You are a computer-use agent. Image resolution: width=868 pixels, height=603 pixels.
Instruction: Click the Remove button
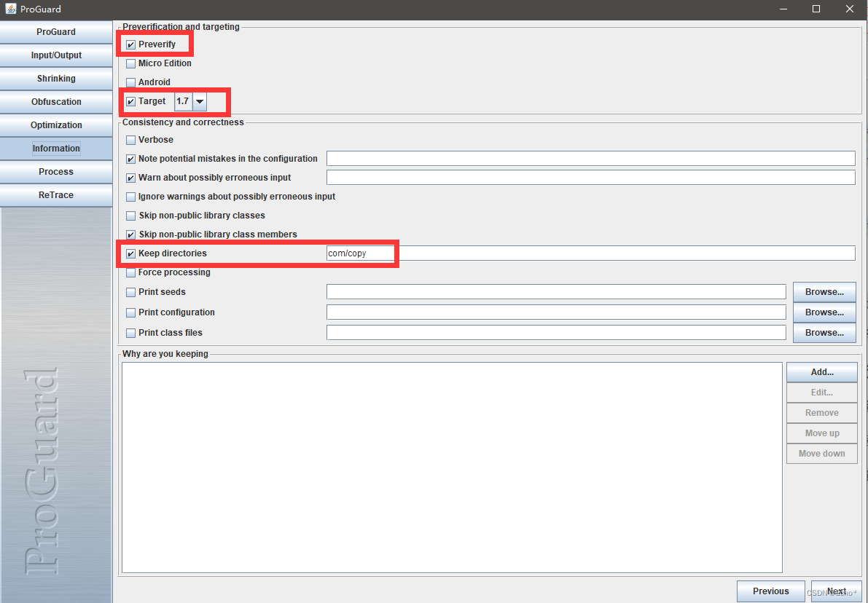coord(822,413)
